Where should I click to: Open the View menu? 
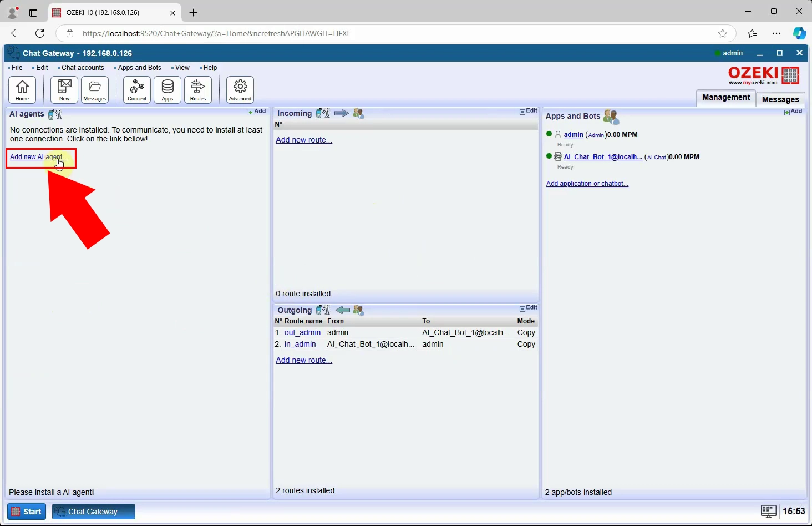click(182, 68)
